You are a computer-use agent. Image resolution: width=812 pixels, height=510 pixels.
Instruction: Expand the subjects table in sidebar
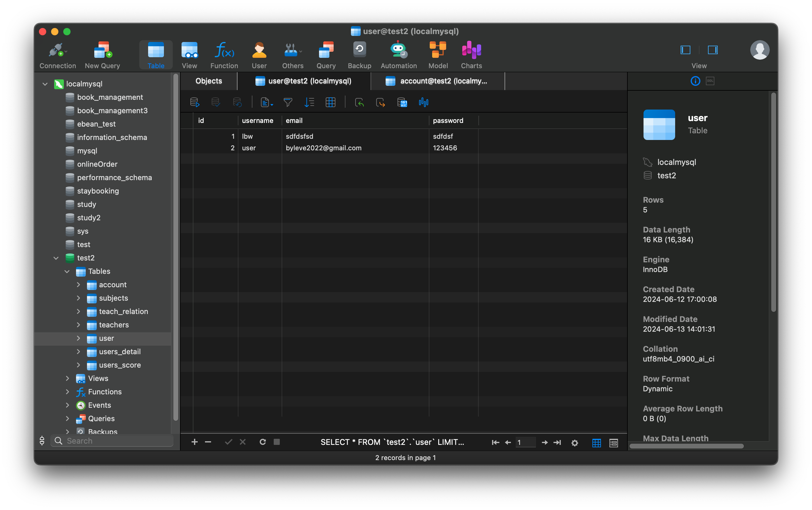[78, 297]
